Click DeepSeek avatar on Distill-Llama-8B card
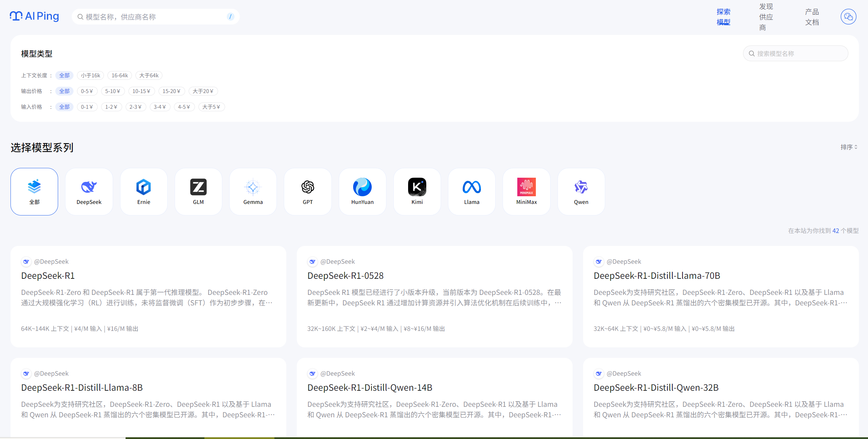 pyautogui.click(x=26, y=374)
